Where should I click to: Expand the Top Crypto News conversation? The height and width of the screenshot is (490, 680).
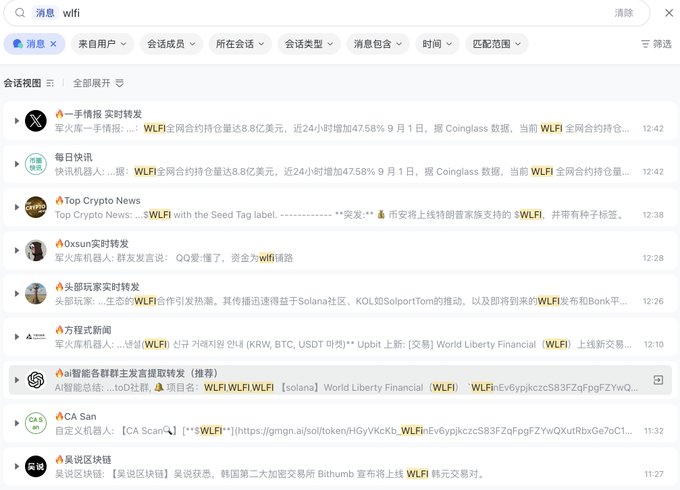[16, 207]
